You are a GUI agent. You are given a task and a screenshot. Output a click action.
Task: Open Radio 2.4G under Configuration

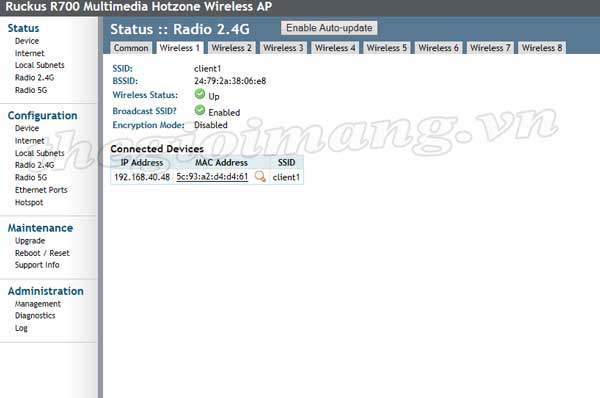pos(34,165)
